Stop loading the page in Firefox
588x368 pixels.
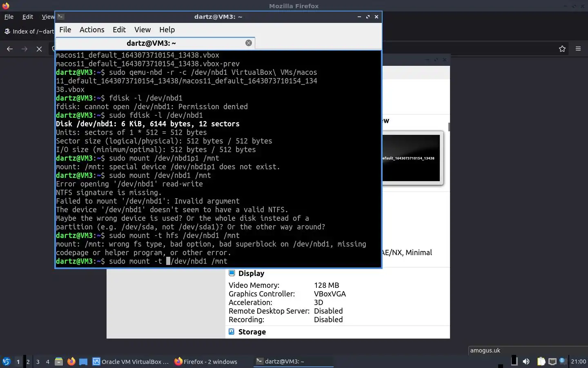tap(39, 49)
